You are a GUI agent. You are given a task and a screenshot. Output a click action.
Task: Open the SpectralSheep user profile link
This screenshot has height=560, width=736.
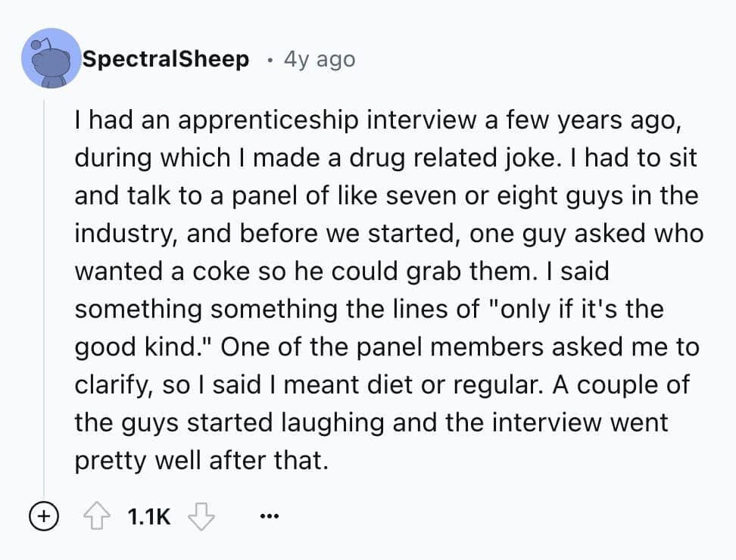(165, 59)
